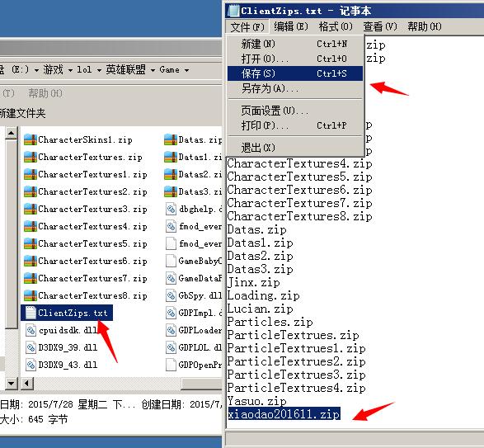Click the Jinx.zip line in Notepad
The width and height of the screenshot is (484, 448).
tap(254, 282)
